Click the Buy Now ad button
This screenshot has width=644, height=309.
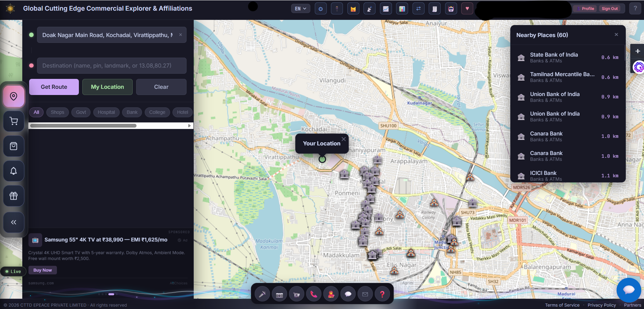point(43,270)
